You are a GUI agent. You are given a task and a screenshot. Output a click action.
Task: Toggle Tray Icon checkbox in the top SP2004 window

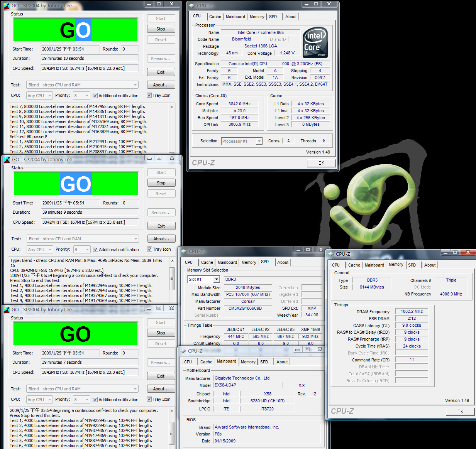[x=149, y=95]
